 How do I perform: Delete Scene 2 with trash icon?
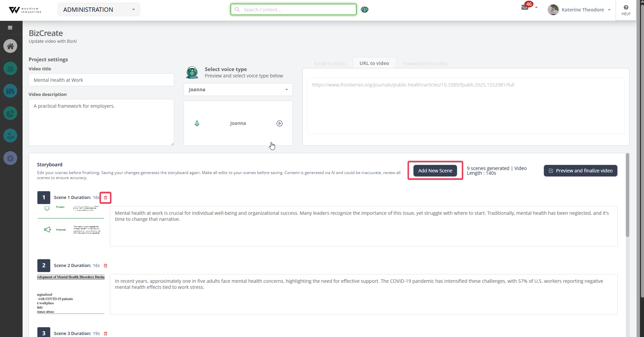[105, 266]
